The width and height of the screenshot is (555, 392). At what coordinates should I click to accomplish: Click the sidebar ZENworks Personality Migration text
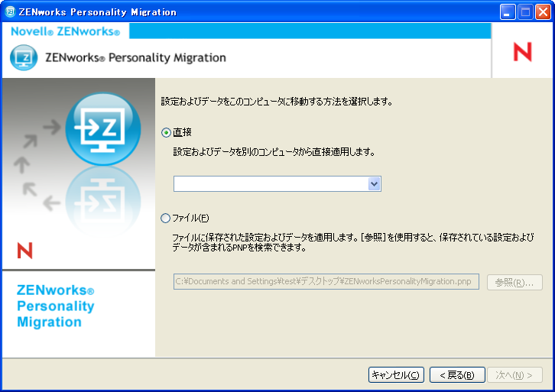click(56, 306)
